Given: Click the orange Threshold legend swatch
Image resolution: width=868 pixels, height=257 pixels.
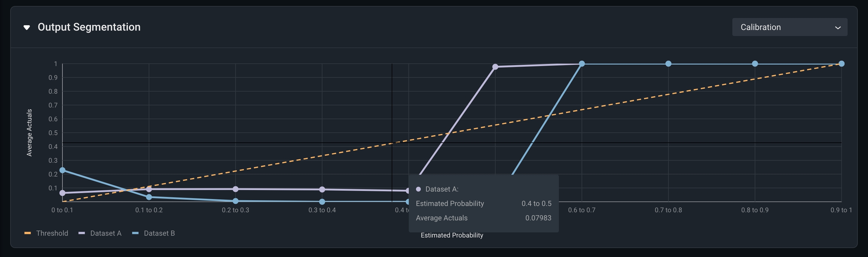Looking at the screenshot, I should pyautogui.click(x=28, y=233).
